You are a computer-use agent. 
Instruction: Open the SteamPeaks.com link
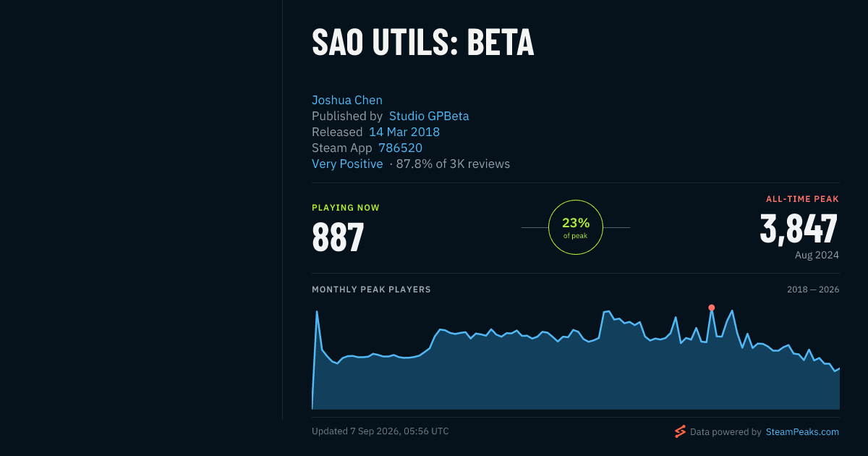point(802,431)
